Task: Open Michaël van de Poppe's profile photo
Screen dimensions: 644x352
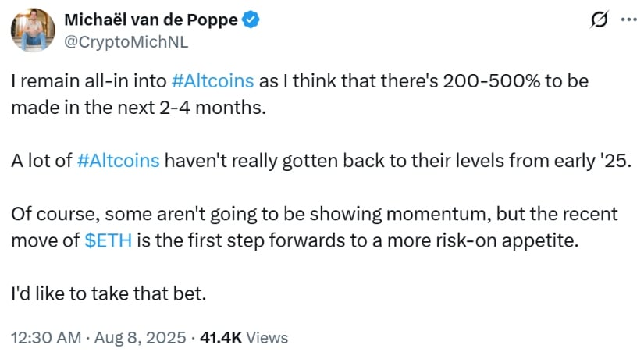Action: [x=33, y=30]
